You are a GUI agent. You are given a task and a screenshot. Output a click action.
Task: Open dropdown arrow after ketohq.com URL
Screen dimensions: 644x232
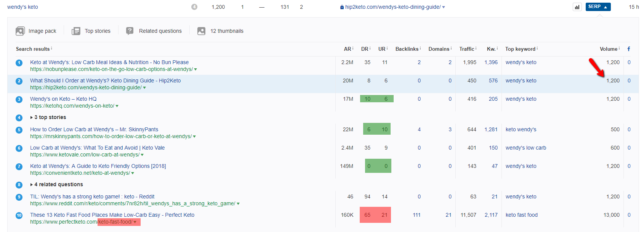coord(117,106)
